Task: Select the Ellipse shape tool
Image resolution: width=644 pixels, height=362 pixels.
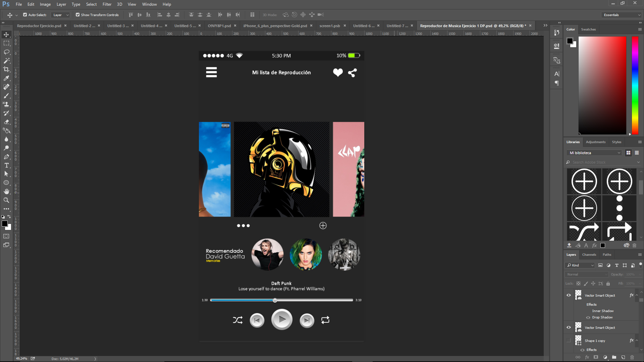Action: coord(6,183)
